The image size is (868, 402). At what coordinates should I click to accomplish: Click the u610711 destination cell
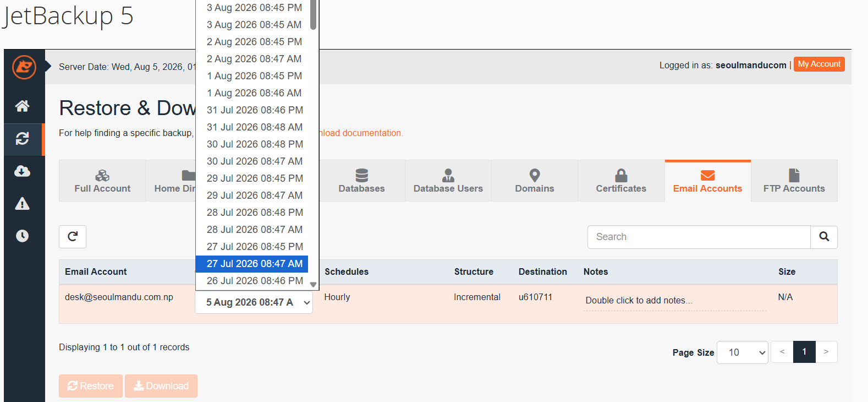(535, 297)
